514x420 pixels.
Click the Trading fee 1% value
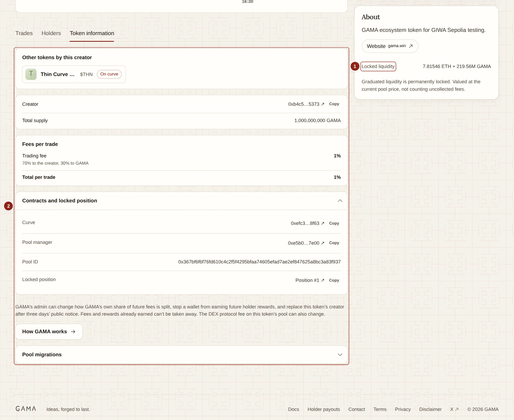click(337, 156)
